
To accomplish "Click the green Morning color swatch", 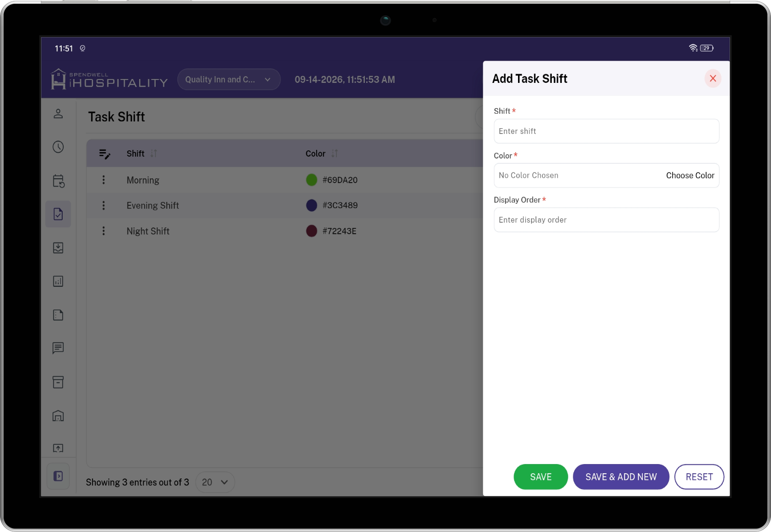I will (x=312, y=180).
